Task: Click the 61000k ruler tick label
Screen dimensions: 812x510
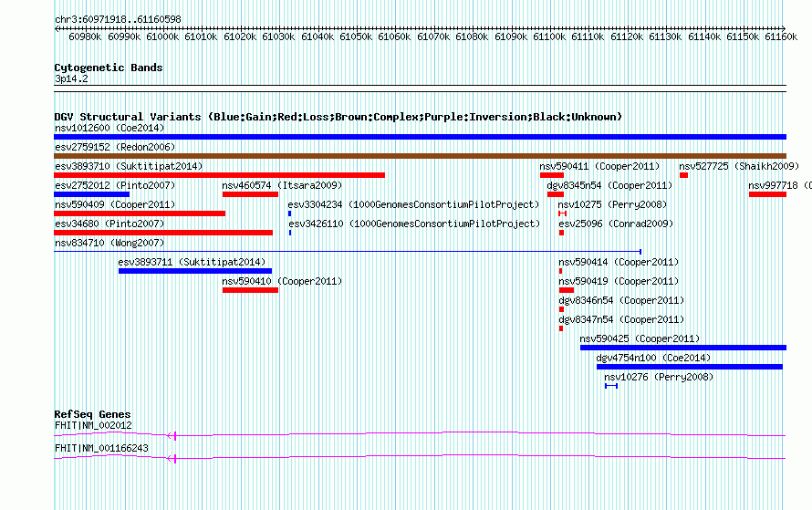Action: pyautogui.click(x=162, y=36)
